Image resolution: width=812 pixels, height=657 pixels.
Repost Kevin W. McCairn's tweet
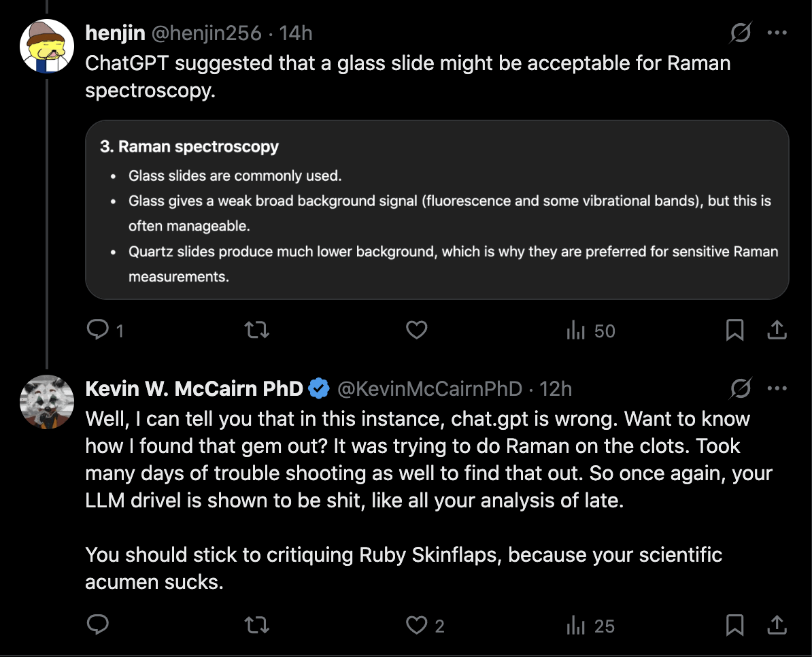click(257, 624)
